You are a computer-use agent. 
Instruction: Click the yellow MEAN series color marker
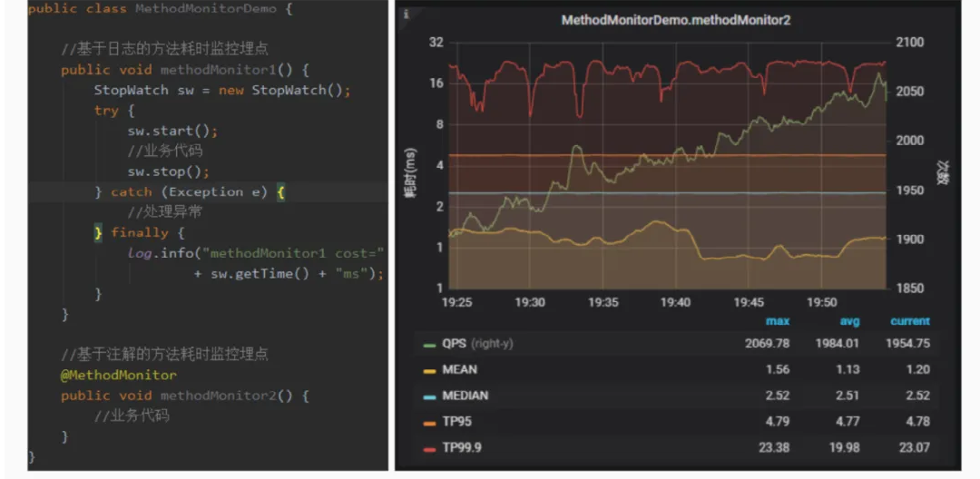[x=428, y=370]
